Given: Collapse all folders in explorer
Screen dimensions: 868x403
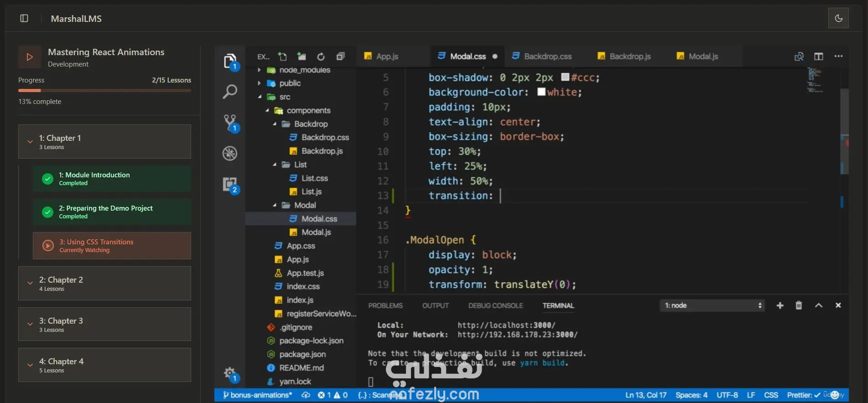Looking at the screenshot, I should [340, 57].
